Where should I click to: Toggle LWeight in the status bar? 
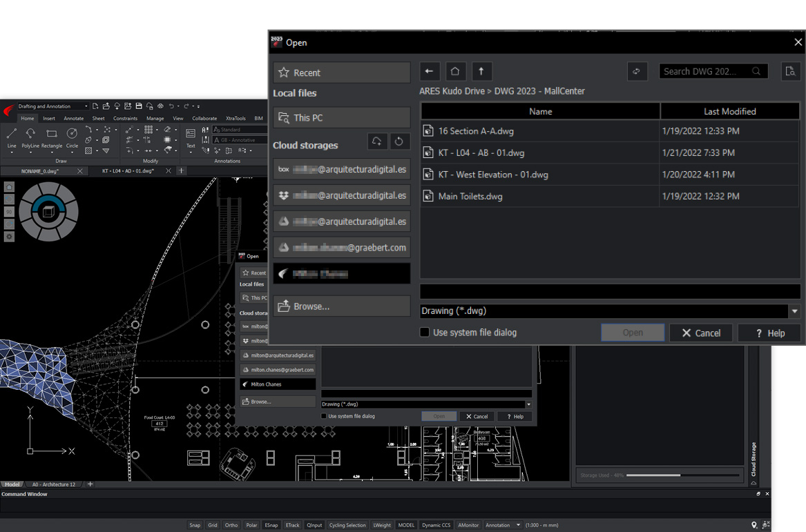[x=382, y=525]
